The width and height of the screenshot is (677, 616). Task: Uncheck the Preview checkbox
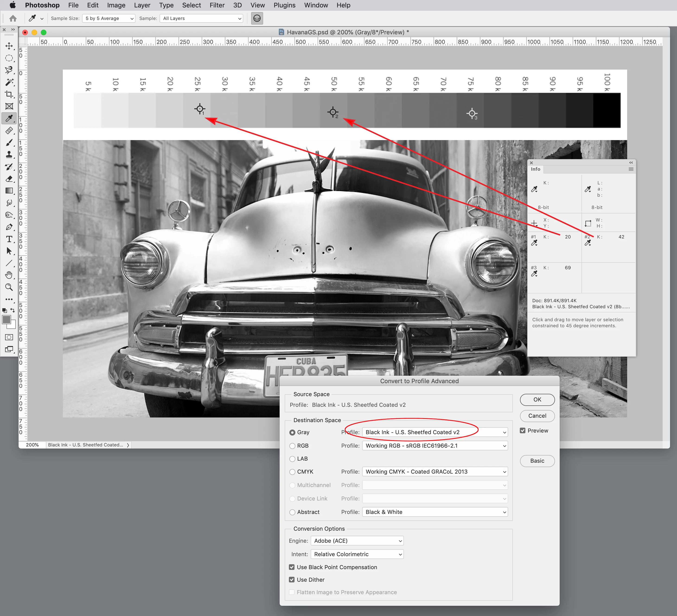point(523,431)
